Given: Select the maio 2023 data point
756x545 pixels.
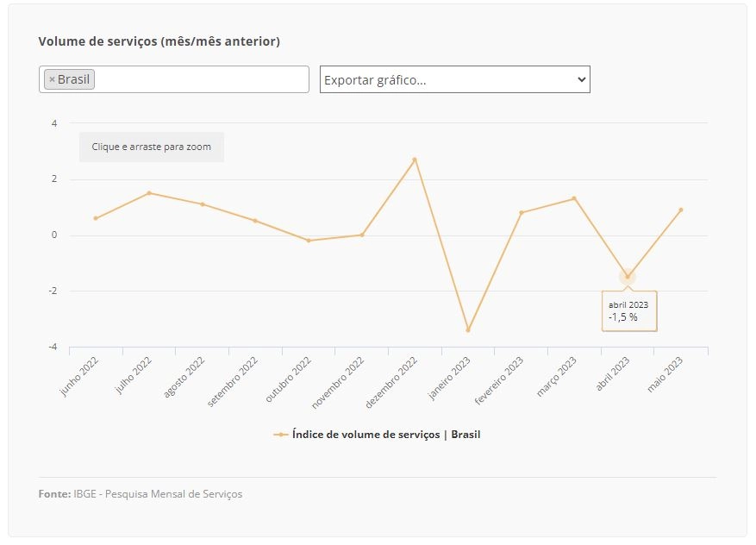Looking at the screenshot, I should pos(681,210).
